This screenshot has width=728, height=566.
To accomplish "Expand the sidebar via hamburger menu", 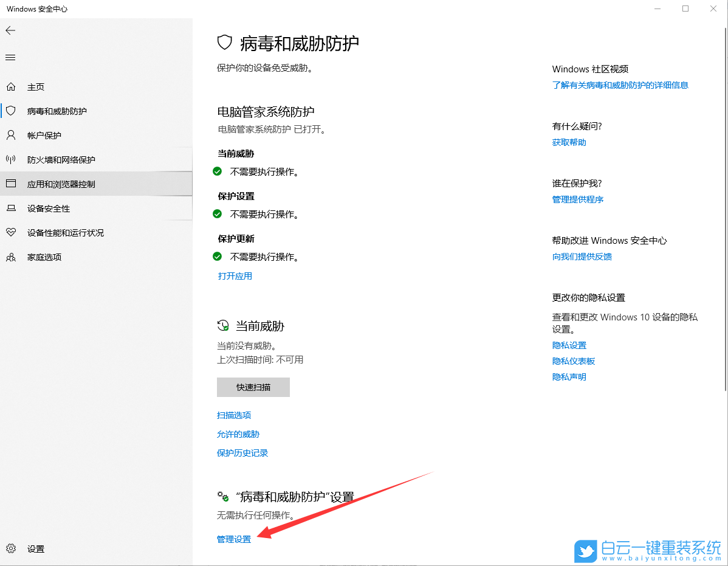I will click(10, 57).
